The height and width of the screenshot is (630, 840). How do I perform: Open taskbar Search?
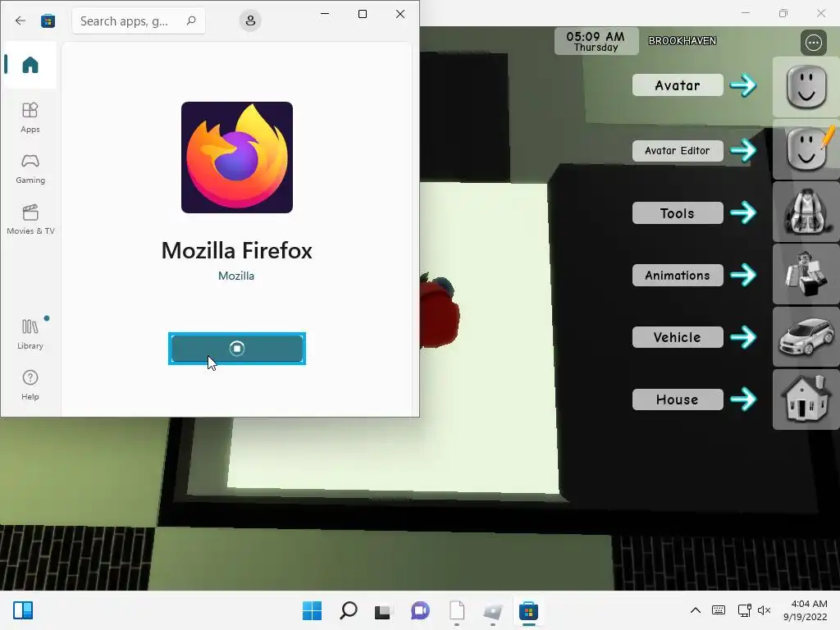pyautogui.click(x=348, y=610)
